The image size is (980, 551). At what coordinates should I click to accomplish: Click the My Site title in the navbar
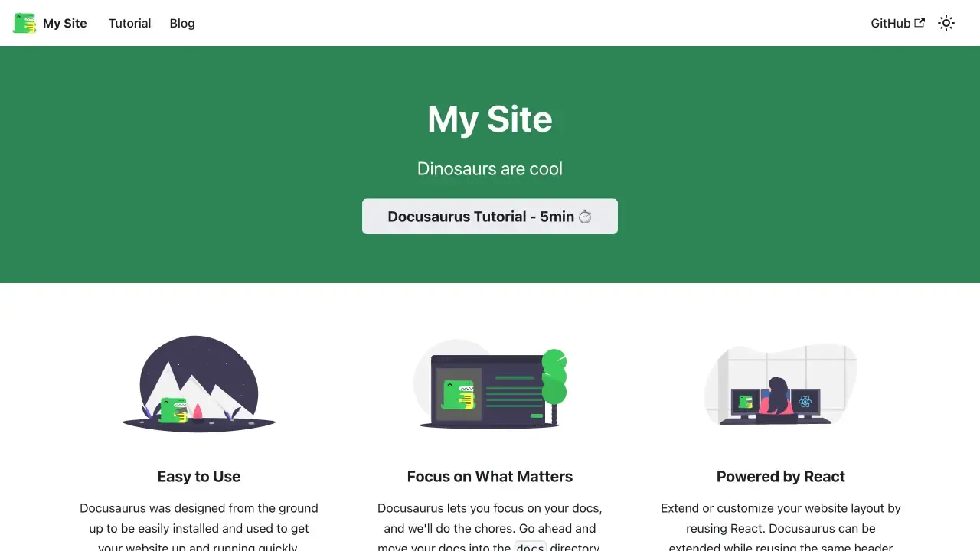[65, 23]
